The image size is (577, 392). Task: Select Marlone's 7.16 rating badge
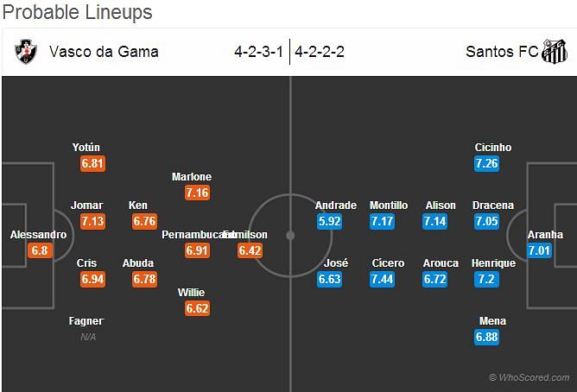point(197,193)
